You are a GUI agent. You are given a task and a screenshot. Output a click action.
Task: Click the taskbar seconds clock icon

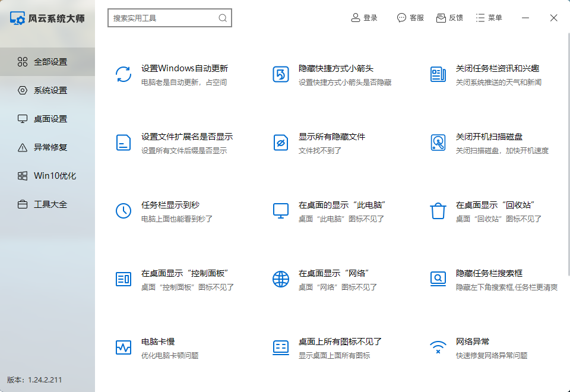point(123,211)
